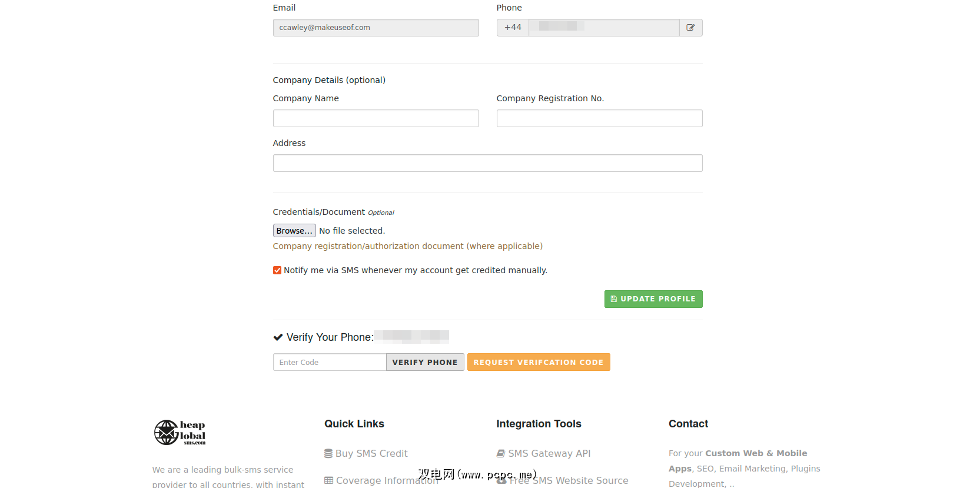
Task: Click the Cheap Global SMS logo
Action: (180, 433)
